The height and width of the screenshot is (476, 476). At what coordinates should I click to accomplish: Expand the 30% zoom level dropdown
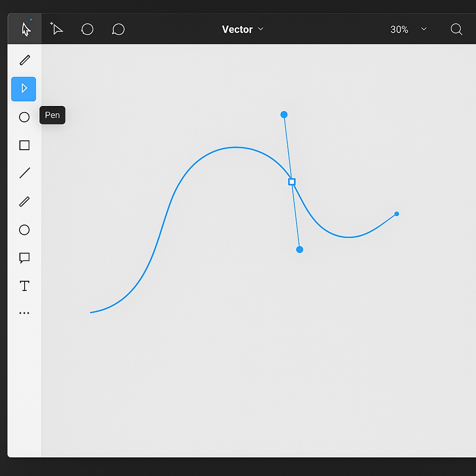409,29
